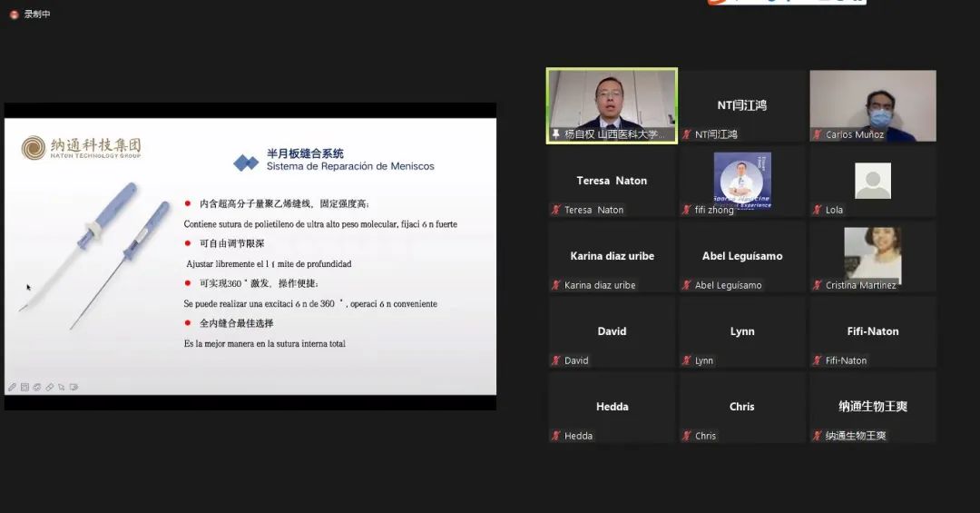Click the large 'Fifi-Naton' name in tile
Viewport: 980px width, 513px height.
[873, 331]
